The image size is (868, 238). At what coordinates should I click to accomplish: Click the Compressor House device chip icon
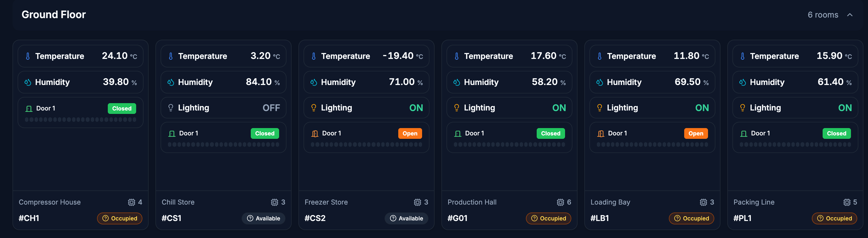tap(131, 202)
